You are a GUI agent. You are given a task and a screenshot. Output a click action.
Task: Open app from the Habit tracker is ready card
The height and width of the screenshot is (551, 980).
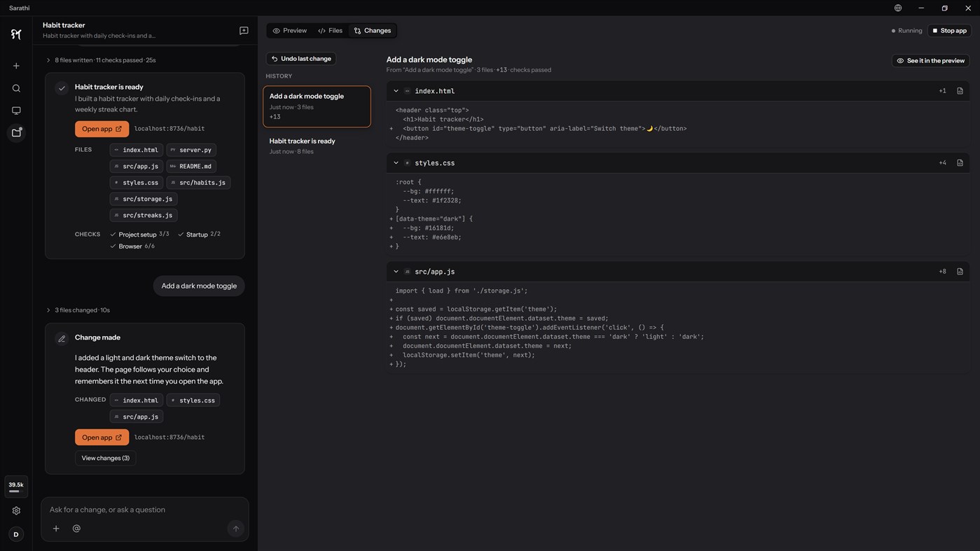click(x=102, y=129)
